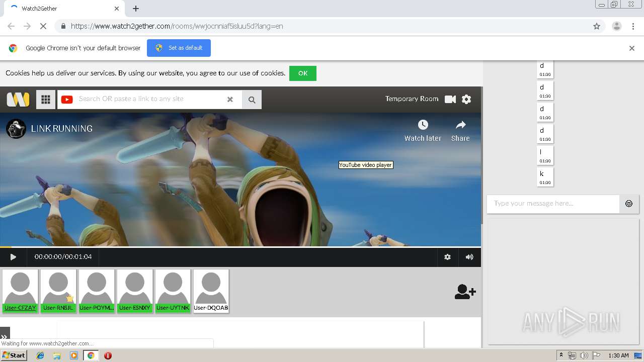The image size is (644, 362).
Task: Click the taskbar clock 1:30 AM
Action: [618, 355]
